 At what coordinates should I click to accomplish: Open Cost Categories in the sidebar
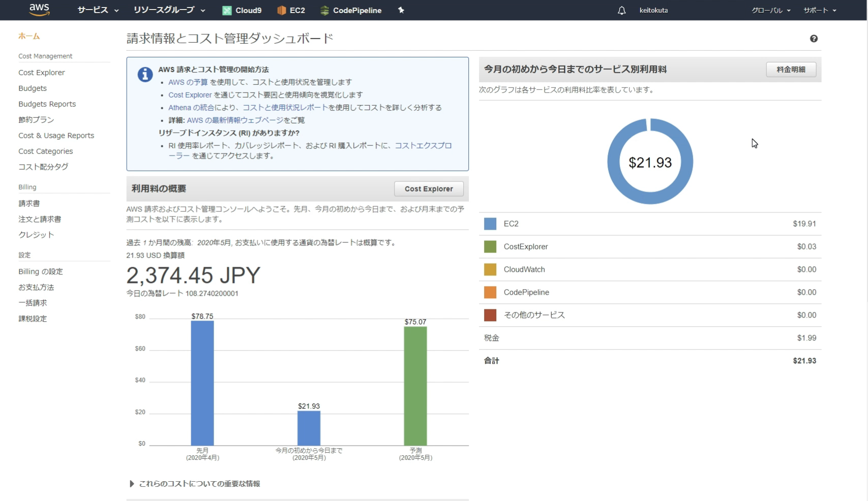click(x=46, y=151)
